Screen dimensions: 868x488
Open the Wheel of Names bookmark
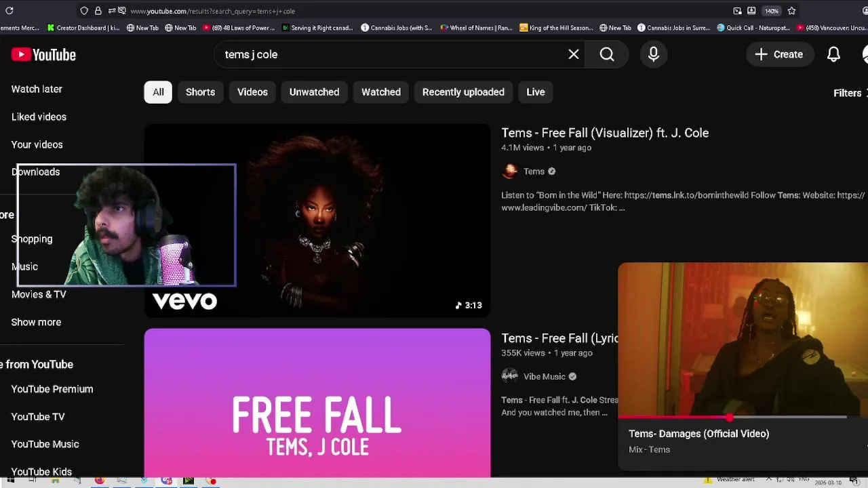[476, 28]
